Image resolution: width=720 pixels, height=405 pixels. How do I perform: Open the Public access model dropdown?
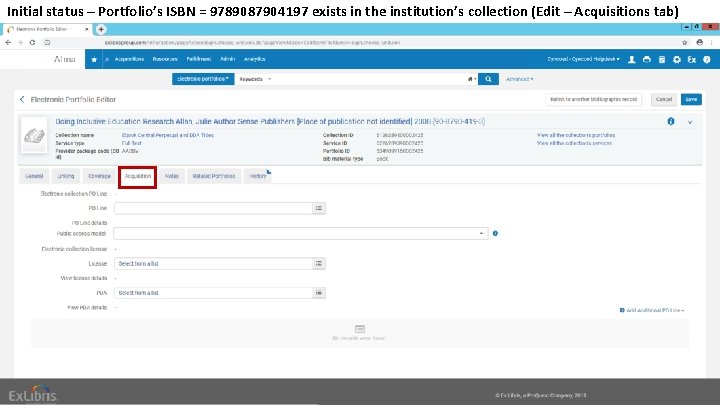click(301, 233)
